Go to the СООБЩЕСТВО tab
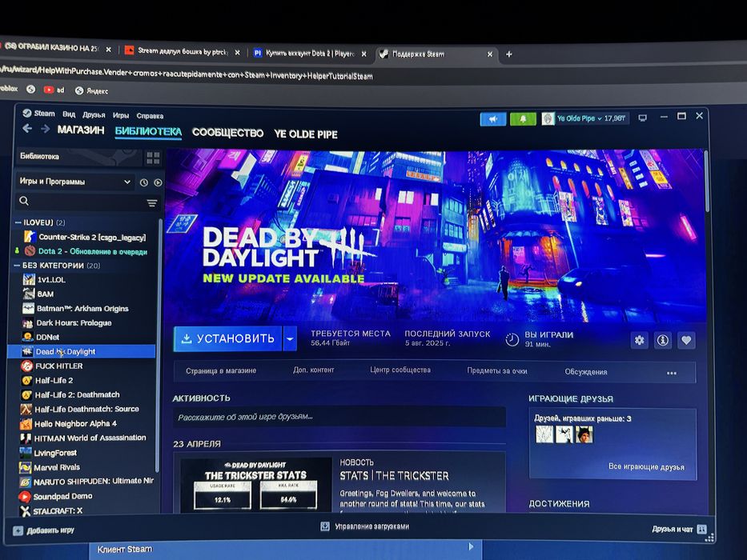The width and height of the screenshot is (747, 560). pos(227,133)
